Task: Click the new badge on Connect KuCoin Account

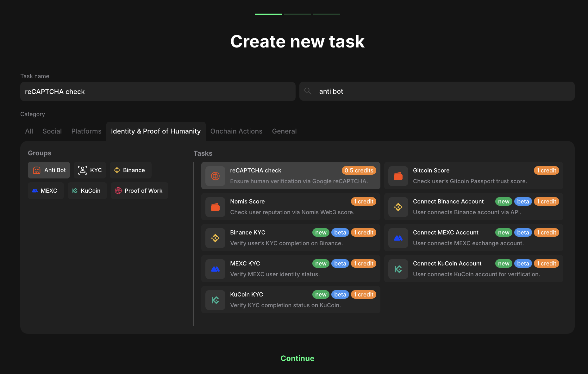Action: 504,264
